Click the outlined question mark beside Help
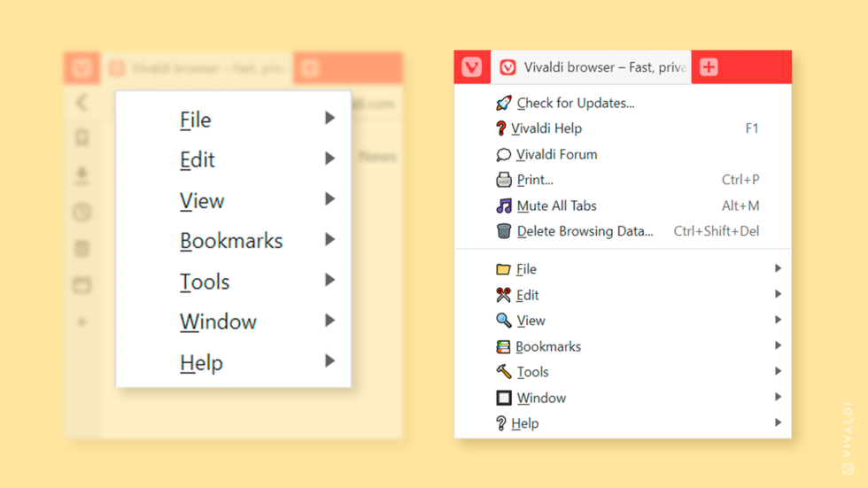868x488 pixels. [x=501, y=423]
